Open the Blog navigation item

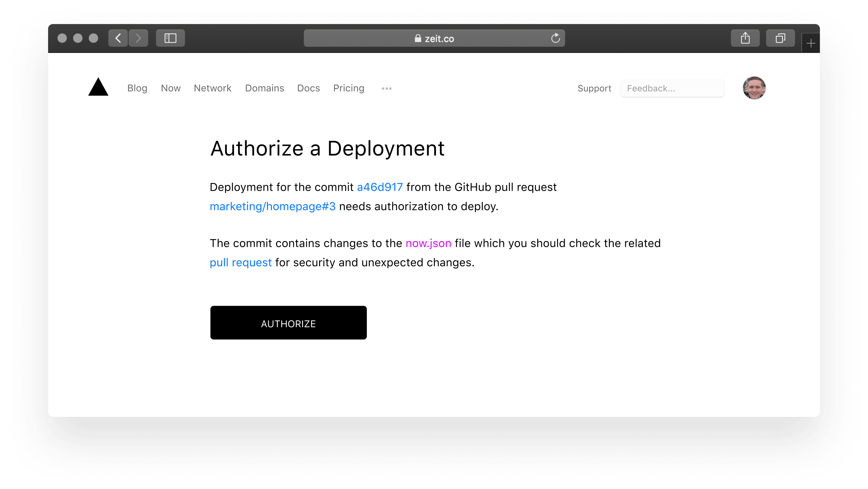[137, 88]
